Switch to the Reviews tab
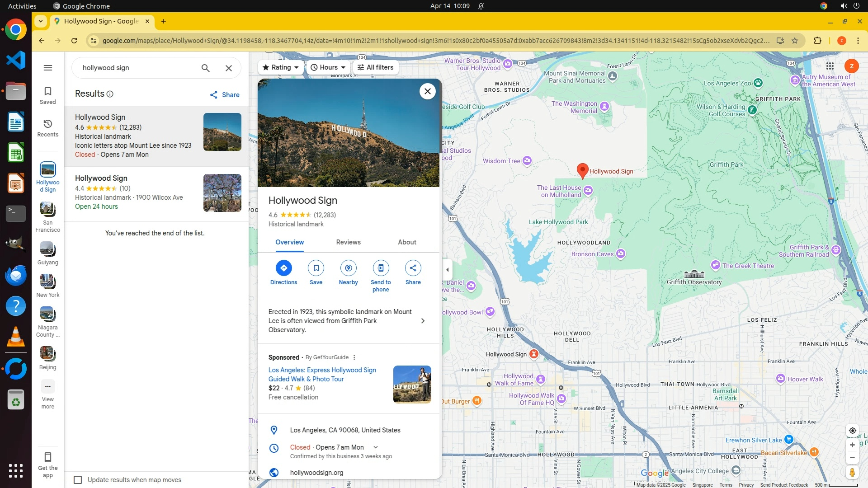The width and height of the screenshot is (868, 488). click(x=348, y=242)
